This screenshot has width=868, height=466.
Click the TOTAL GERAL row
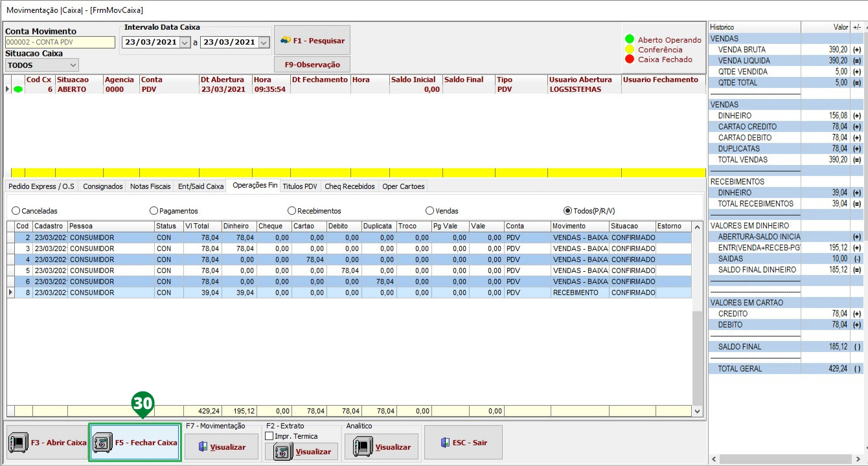pos(786,368)
